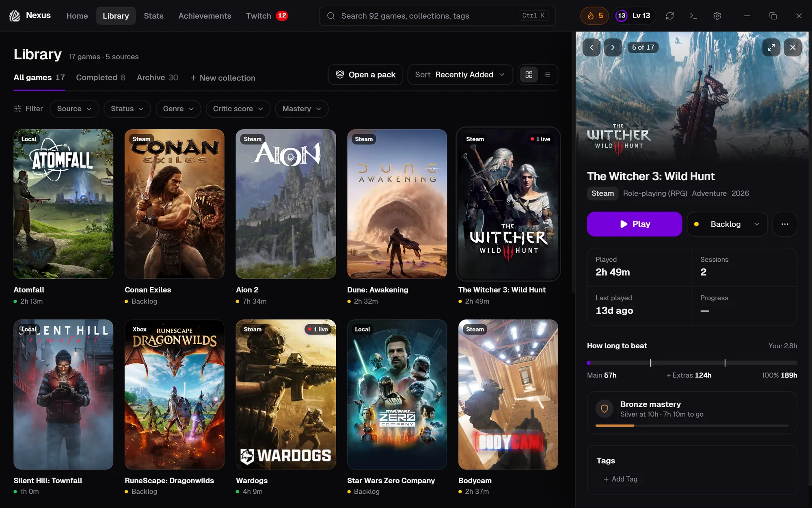The height and width of the screenshot is (508, 812).
Task: Open the terminal console icon
Action: 693,15
